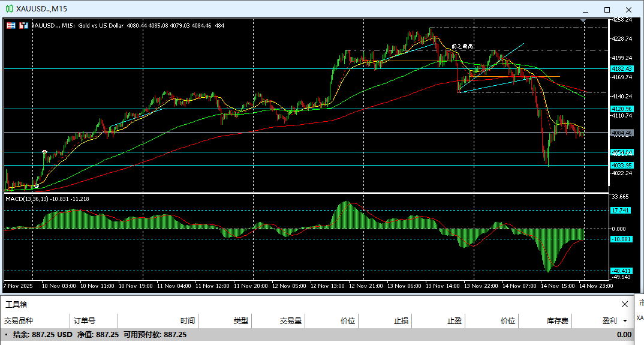The width and height of the screenshot is (644, 345).
Task: Click the 前2叠高 text label on chart
Action: tap(462, 46)
